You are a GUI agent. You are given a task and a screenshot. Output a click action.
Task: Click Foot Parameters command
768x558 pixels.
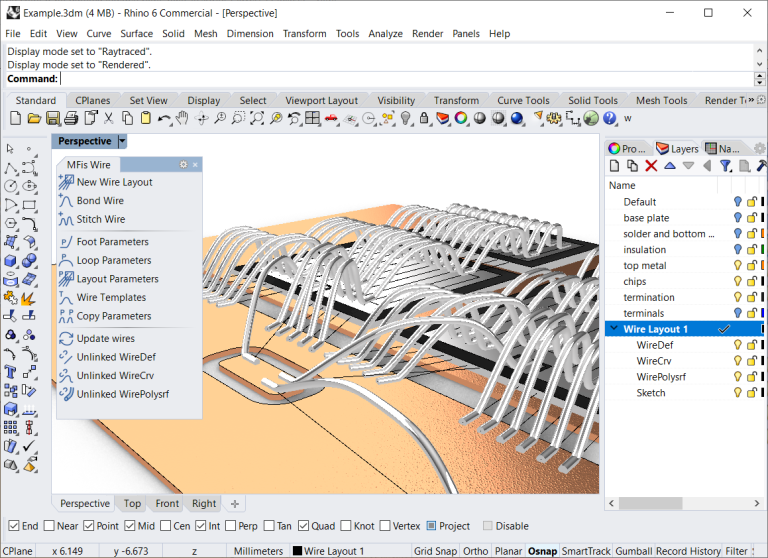point(112,242)
